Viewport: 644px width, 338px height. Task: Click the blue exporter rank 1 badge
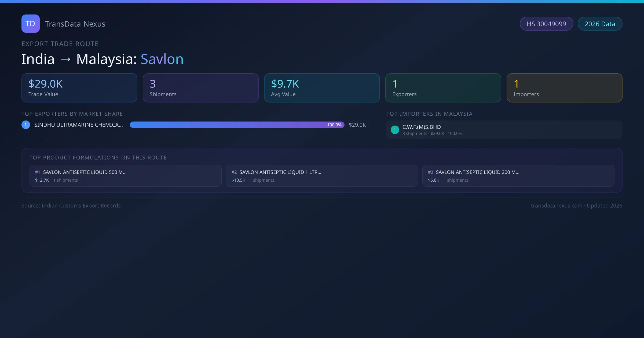click(26, 125)
